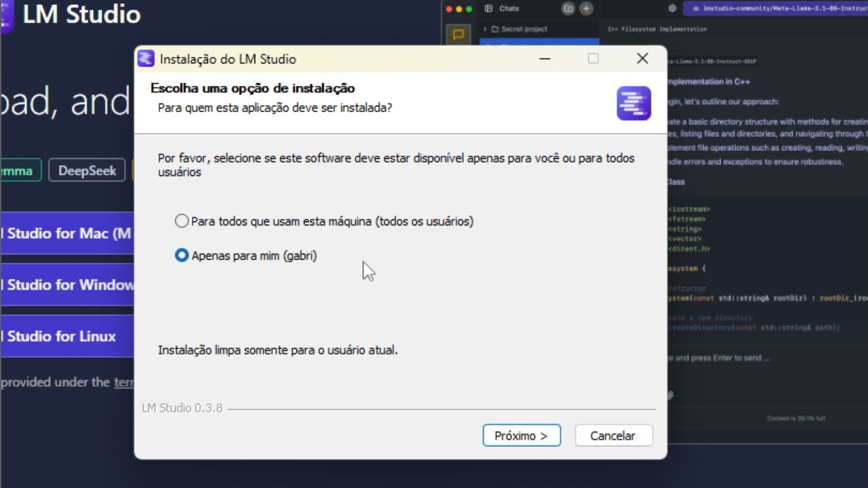Toggle sidebar icon next to Chats

click(489, 9)
